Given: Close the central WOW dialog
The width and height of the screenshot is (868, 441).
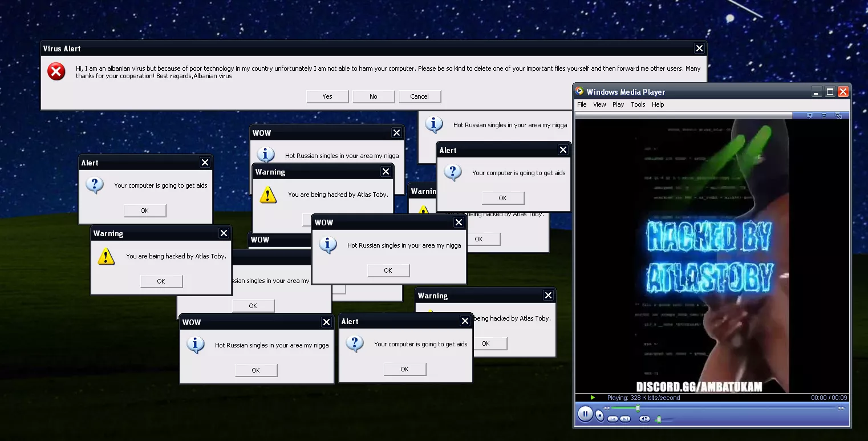Looking at the screenshot, I should click(459, 222).
